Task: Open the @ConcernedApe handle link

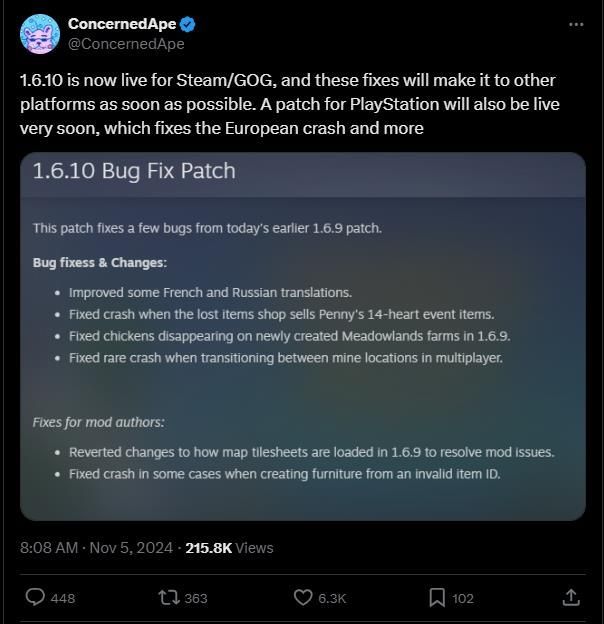Action: click(x=126, y=44)
